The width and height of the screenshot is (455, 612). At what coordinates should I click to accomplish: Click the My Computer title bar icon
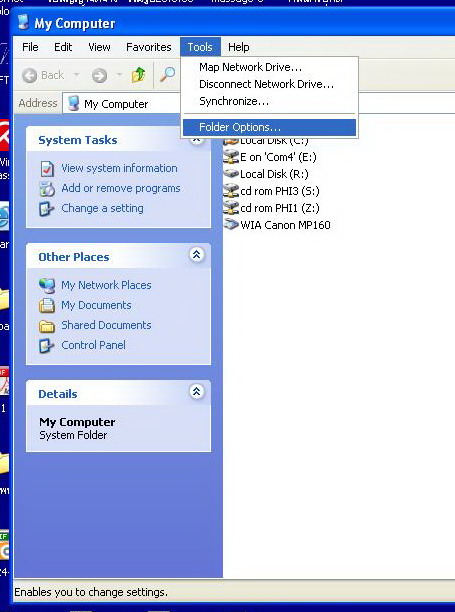coord(23,23)
